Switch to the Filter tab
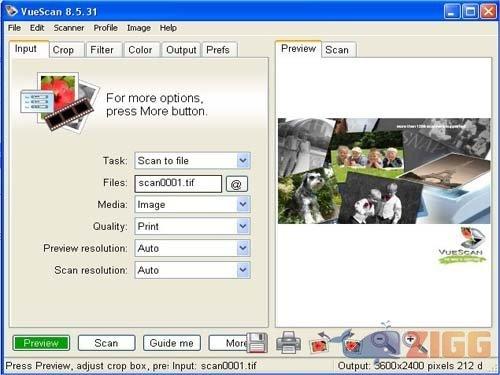This screenshot has width=500, height=375. 104,50
